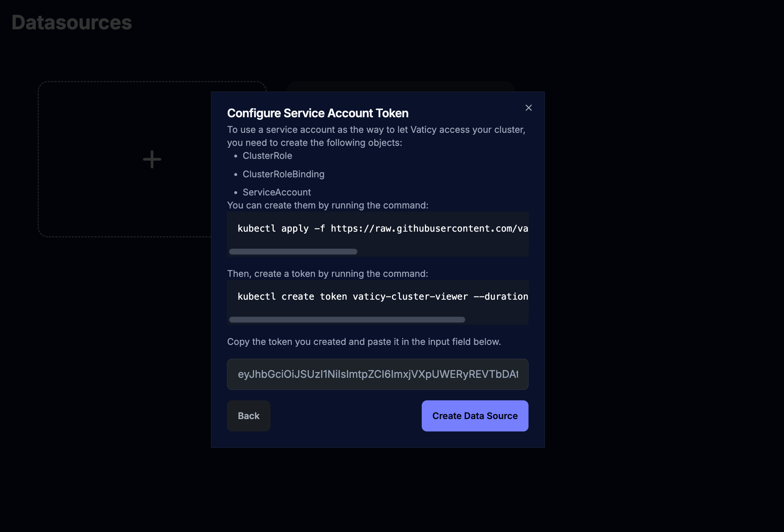The image size is (784, 532).
Task: Focus the service account token input field
Action: 378,374
